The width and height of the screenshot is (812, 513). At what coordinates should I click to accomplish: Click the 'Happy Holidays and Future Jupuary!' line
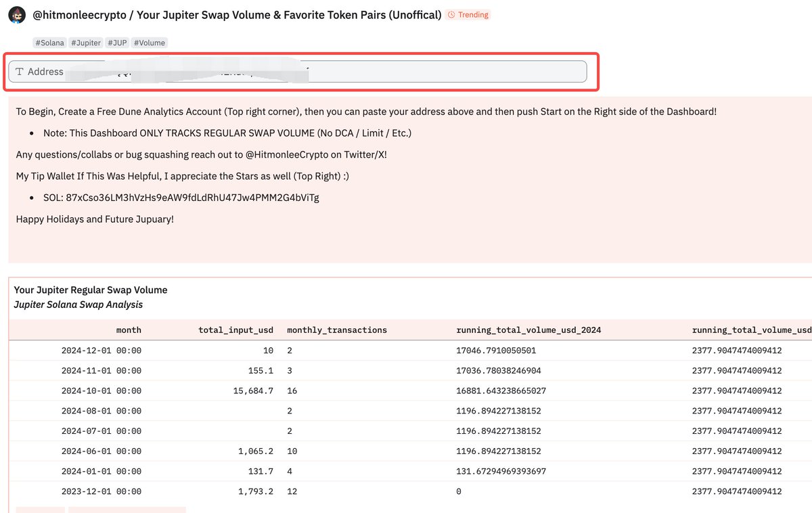[x=95, y=219]
